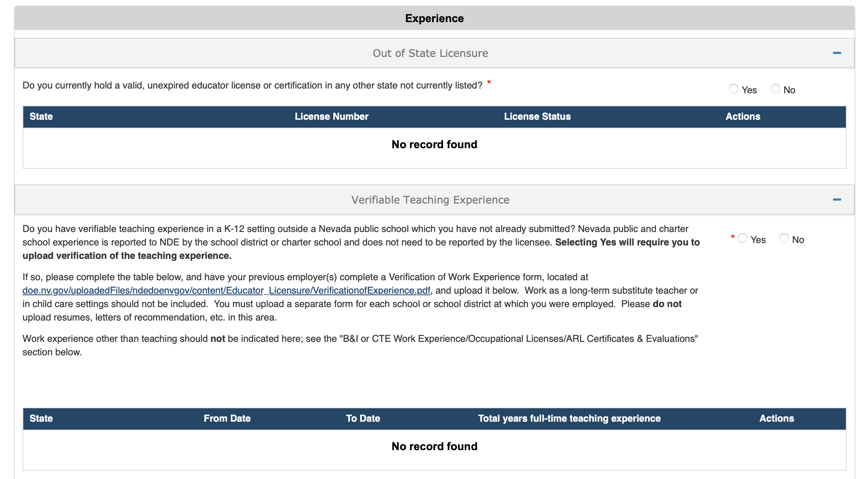Click State header in licensure table
The height and width of the screenshot is (479, 868).
[41, 117]
